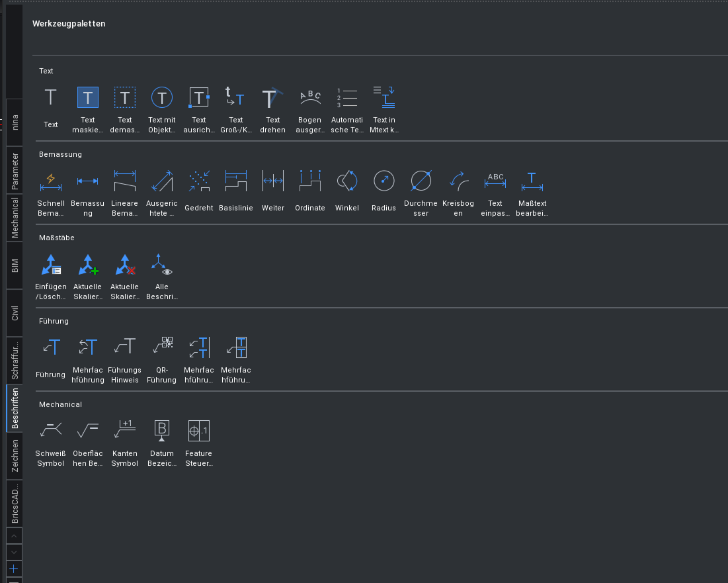Select Text in Mtext konvertieren tool
The image size is (728, 583).
[x=384, y=109]
